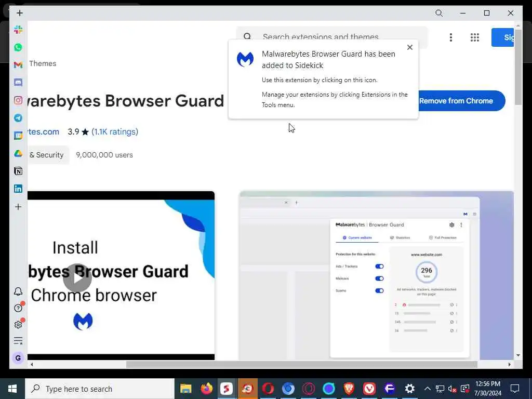This screenshot has width=532, height=399.
Task: Launch Vivaldi from the taskbar
Action: [x=369, y=389]
